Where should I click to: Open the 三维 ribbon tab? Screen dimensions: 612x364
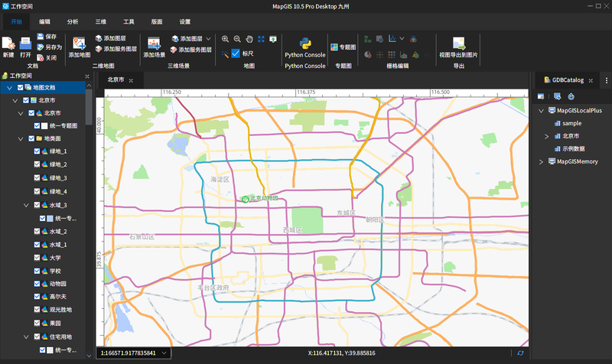coord(101,22)
